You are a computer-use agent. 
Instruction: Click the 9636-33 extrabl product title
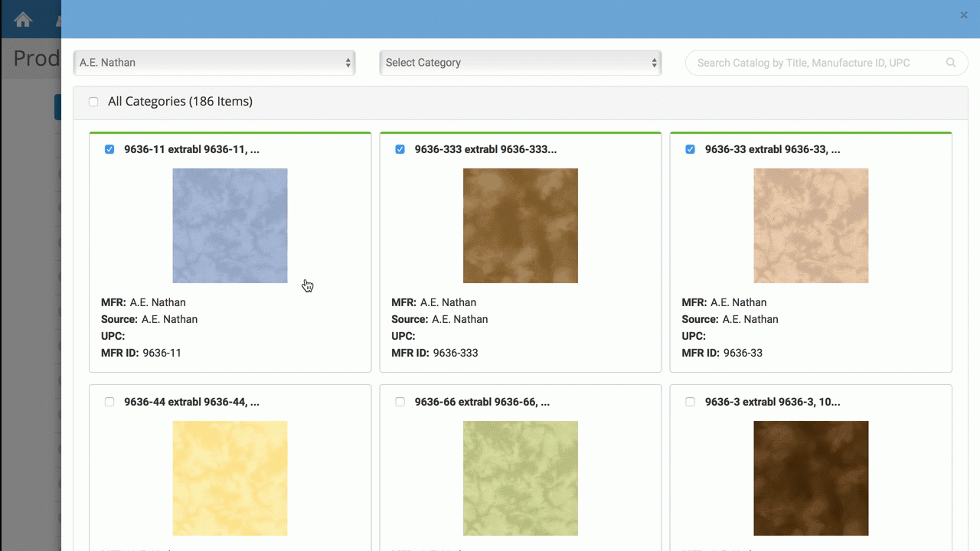coord(773,149)
